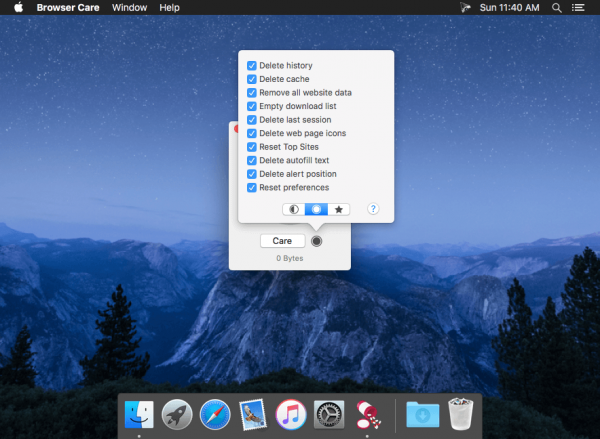The image size is (600, 439).
Task: Click the round options button beside Care
Action: [316, 241]
